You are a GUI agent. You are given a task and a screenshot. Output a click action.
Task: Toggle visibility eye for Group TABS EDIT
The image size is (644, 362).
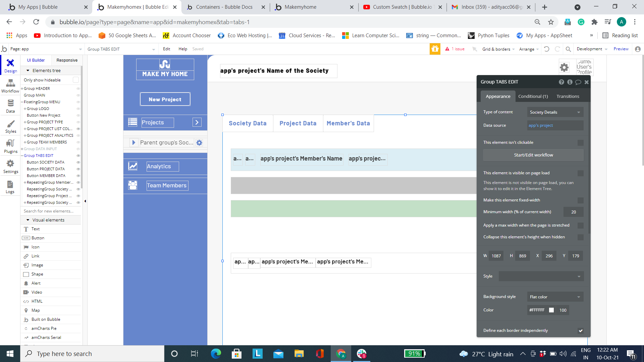coord(78,156)
